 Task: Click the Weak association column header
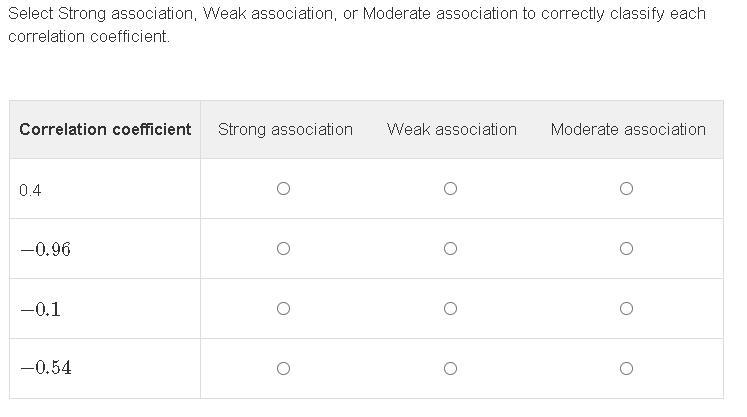tap(452, 130)
